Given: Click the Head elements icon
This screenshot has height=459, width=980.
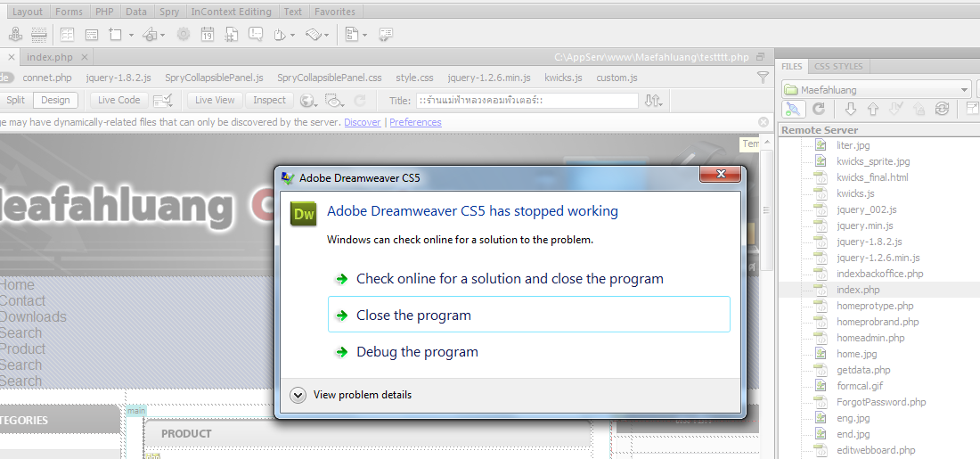Looking at the screenshot, I should (280, 35).
